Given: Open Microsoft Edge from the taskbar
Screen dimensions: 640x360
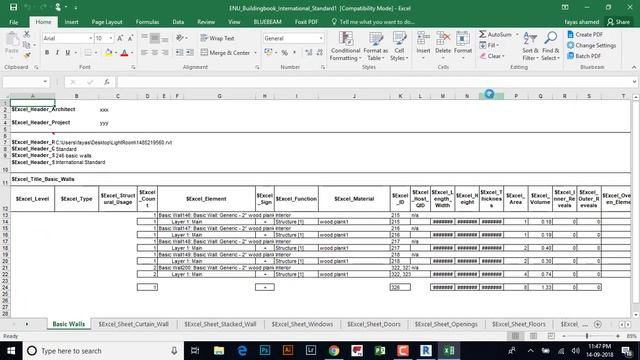Looking at the screenshot, I should [x=242, y=351].
